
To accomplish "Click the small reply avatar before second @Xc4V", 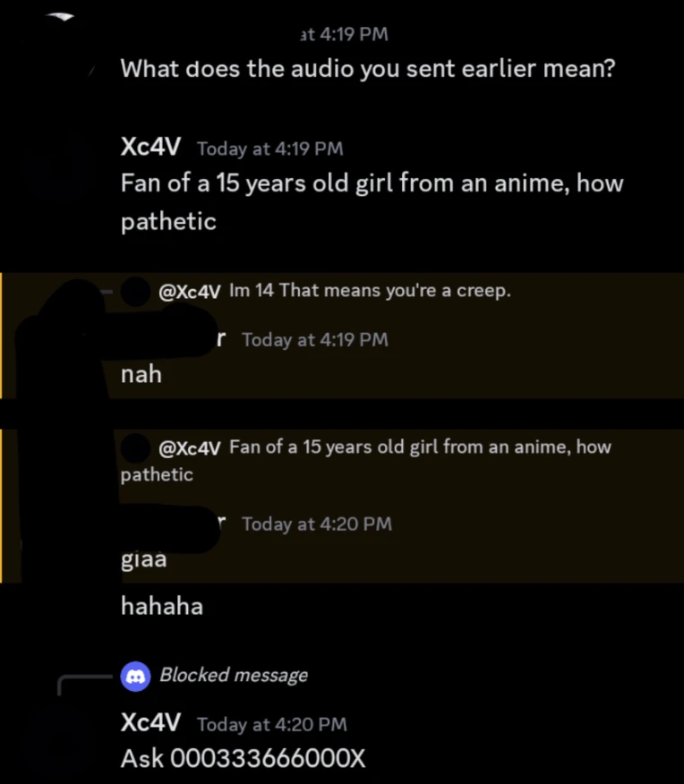I will pos(135,447).
